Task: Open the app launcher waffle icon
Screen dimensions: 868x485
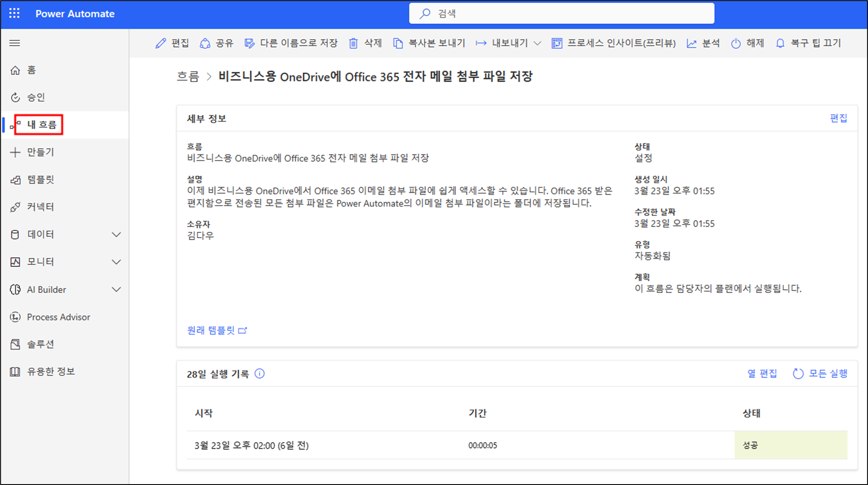Action: click(14, 13)
